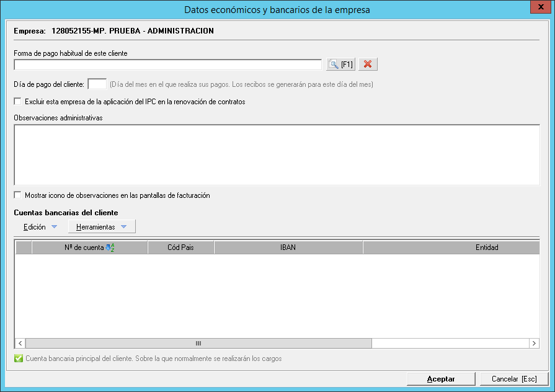The width and height of the screenshot is (555, 392).
Task: Click the magnifier search [F1] button
Action: point(340,65)
